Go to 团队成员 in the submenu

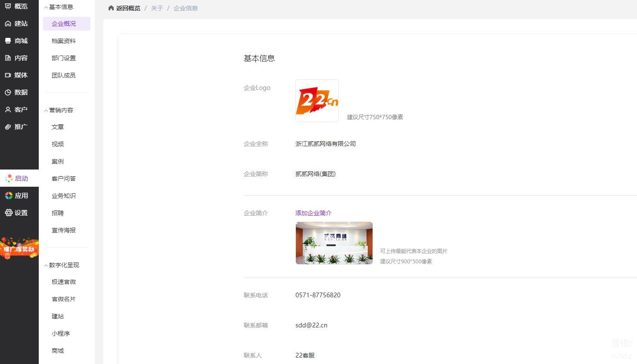pos(63,75)
